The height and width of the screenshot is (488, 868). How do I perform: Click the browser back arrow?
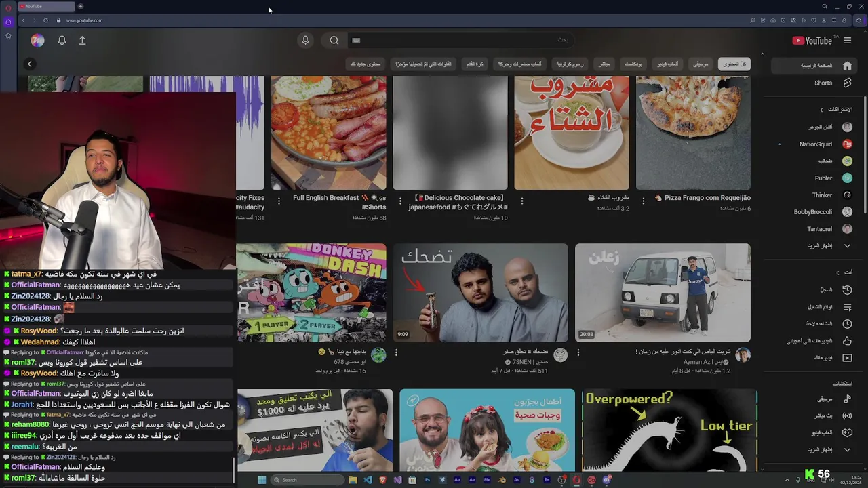23,20
